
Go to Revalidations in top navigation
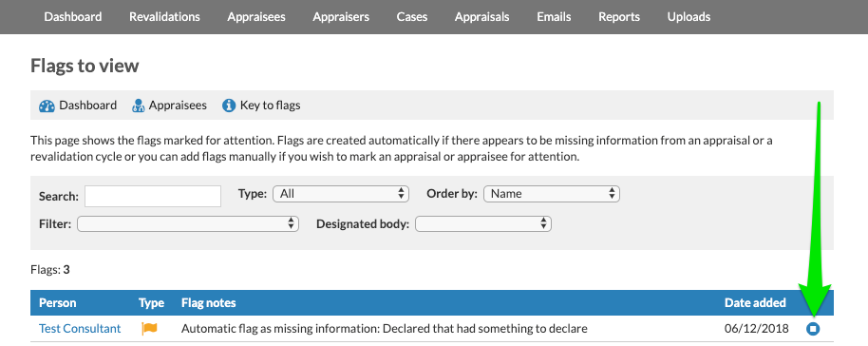[164, 17]
